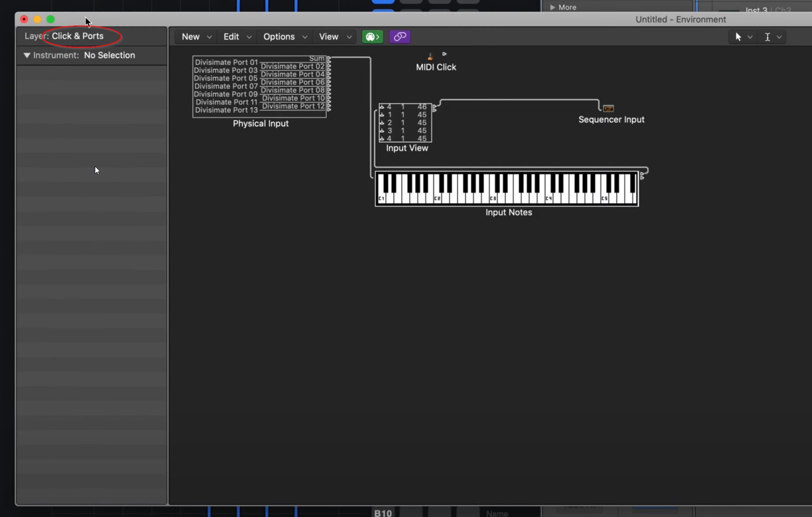Select the Sequencer Input object icon
The height and width of the screenshot is (517, 812).
point(608,108)
